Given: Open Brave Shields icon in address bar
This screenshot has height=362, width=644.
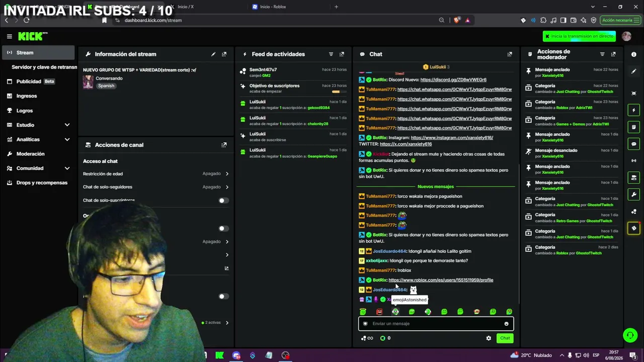Looking at the screenshot, I should (457, 20).
